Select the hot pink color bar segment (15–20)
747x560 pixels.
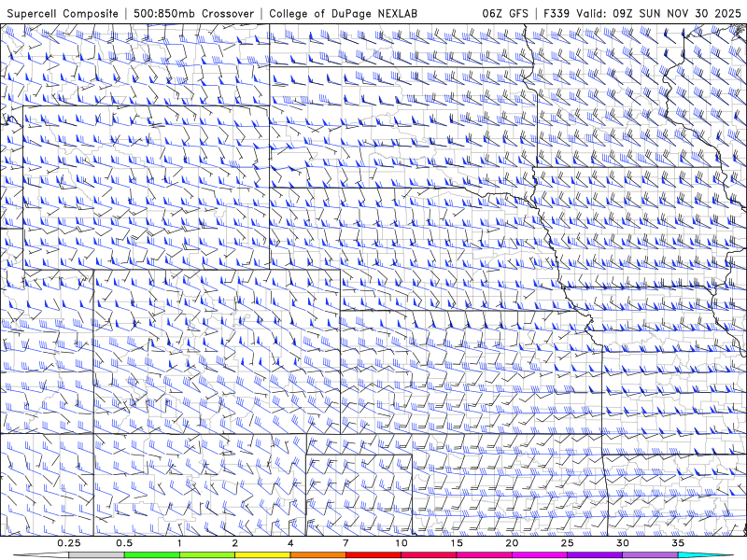(x=484, y=555)
